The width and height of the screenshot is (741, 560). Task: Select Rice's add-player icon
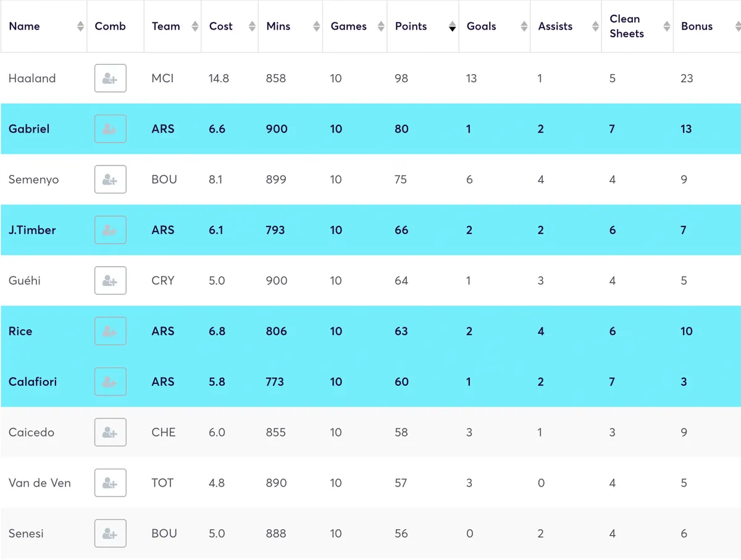[110, 331]
